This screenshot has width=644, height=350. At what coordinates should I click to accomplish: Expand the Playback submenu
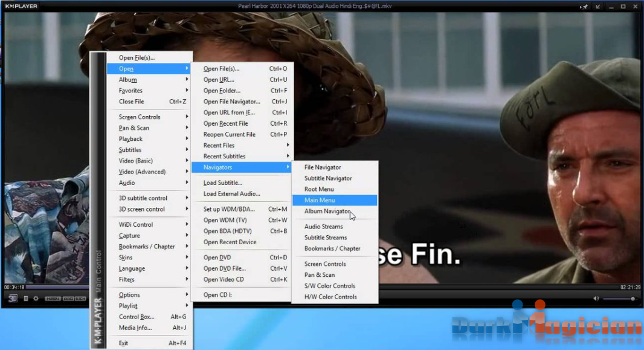pos(149,139)
